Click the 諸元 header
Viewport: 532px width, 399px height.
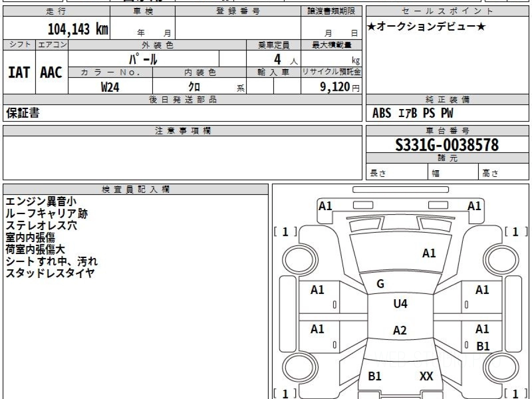pos(447,158)
